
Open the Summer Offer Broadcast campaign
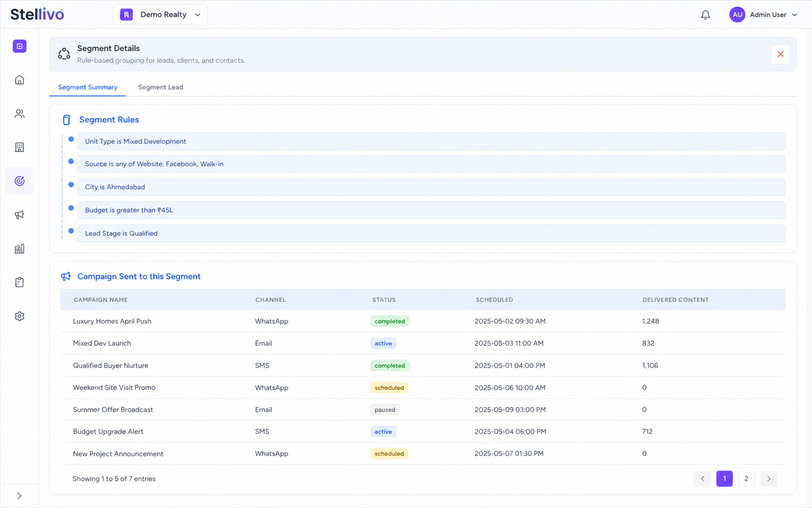(x=113, y=410)
